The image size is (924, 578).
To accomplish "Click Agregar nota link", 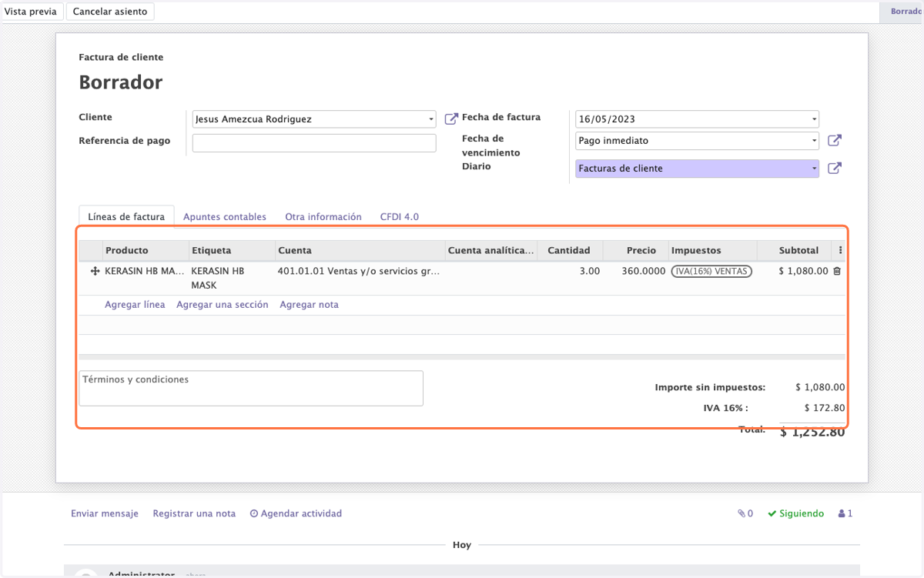I will (x=309, y=305).
